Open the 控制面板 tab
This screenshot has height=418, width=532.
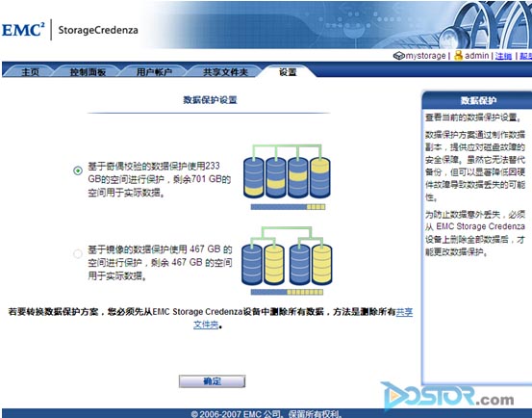click(x=88, y=72)
